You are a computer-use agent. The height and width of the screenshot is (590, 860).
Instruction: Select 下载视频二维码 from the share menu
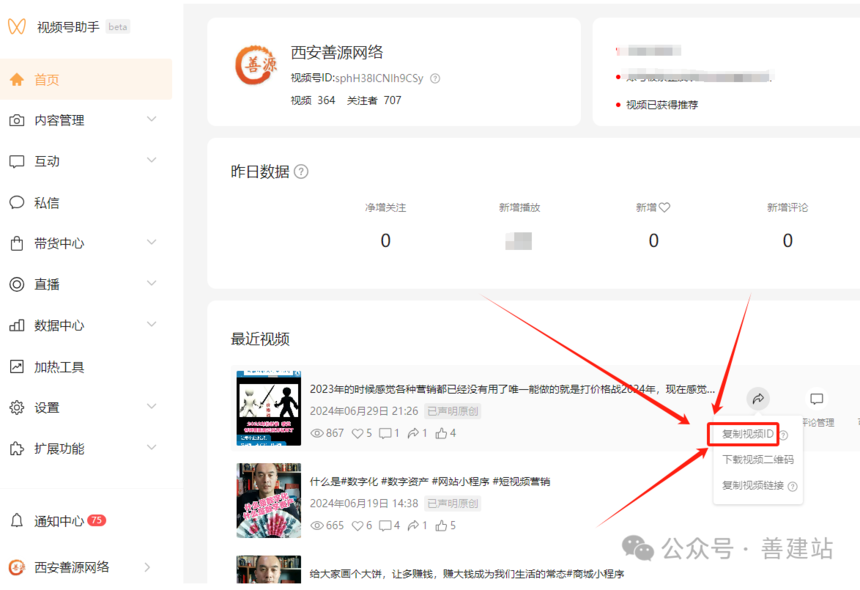coord(758,459)
